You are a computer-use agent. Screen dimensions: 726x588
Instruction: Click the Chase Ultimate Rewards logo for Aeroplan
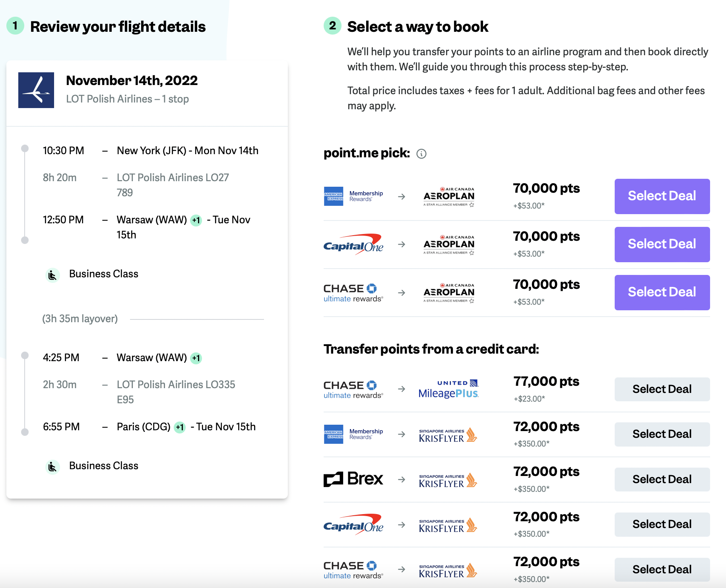click(353, 293)
